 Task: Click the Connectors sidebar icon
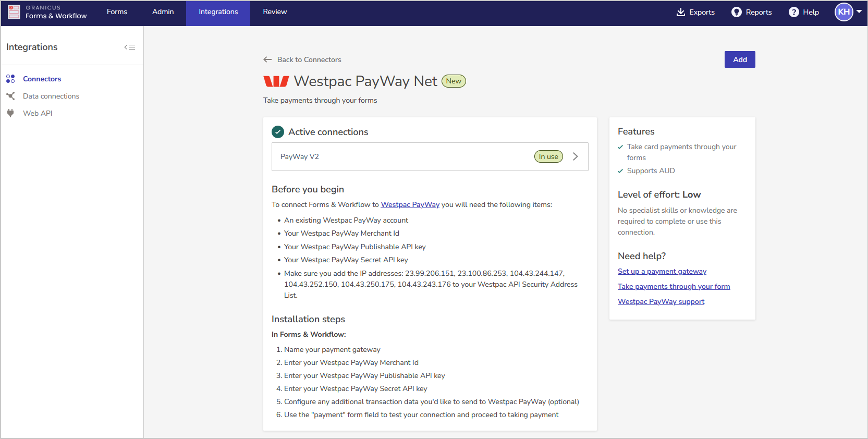click(x=10, y=79)
